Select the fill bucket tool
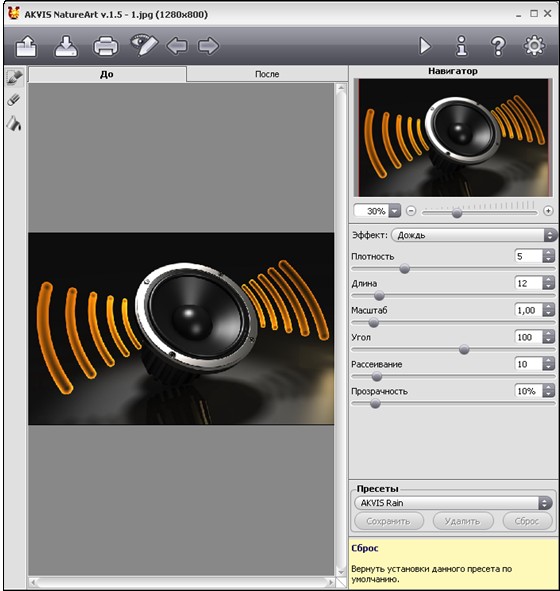 pos(14,124)
